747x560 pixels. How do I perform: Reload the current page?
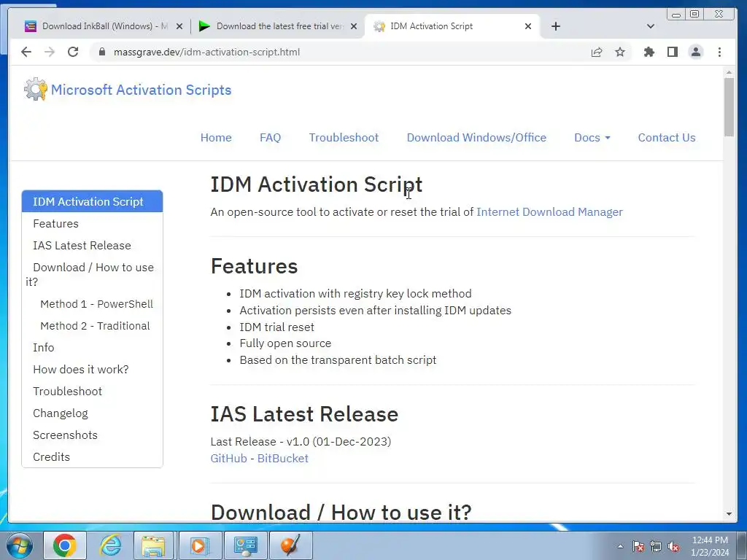coord(73,52)
